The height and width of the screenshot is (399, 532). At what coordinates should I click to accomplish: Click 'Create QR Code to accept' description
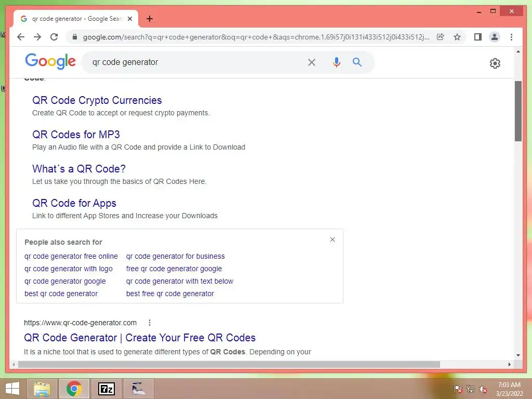pyautogui.click(x=121, y=113)
